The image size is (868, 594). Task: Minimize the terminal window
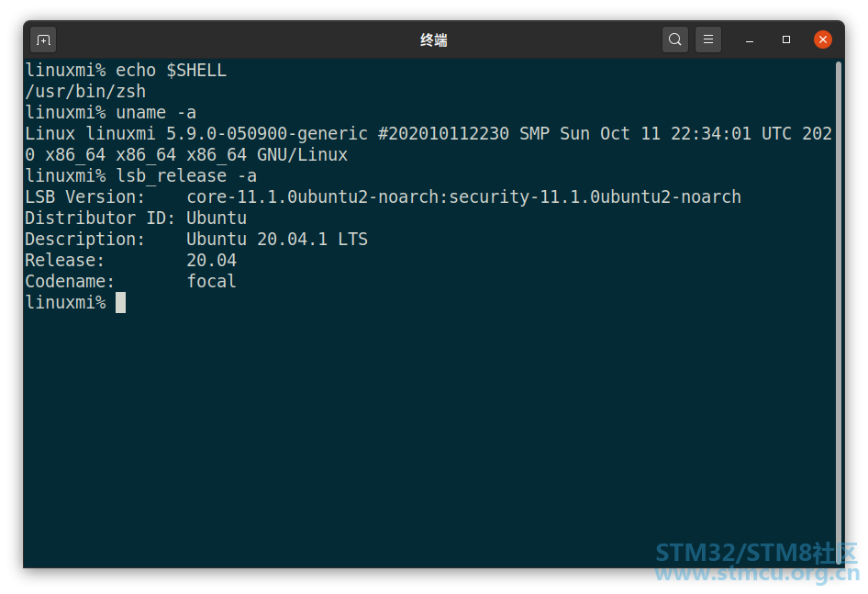click(x=750, y=39)
